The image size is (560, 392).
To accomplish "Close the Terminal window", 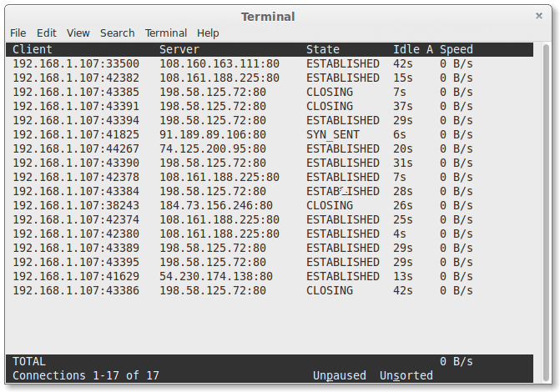I will (539, 16).
